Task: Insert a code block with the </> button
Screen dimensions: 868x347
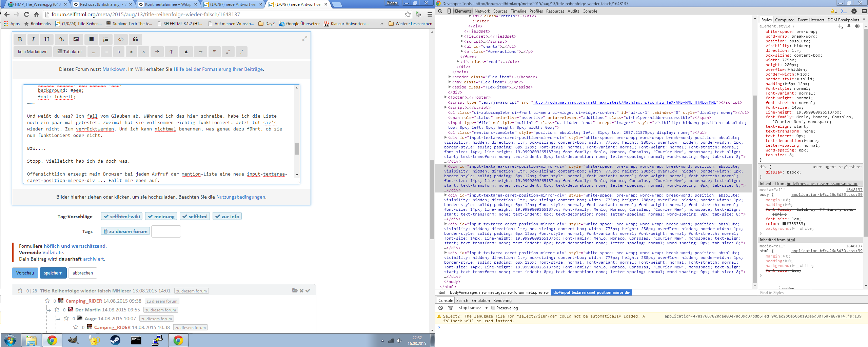Action: click(121, 39)
